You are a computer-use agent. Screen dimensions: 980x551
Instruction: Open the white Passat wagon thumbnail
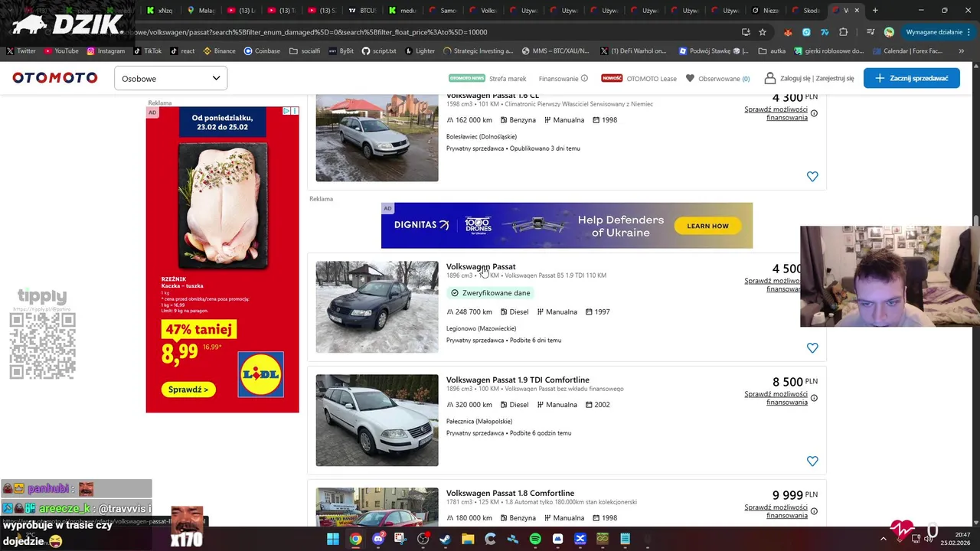click(377, 420)
